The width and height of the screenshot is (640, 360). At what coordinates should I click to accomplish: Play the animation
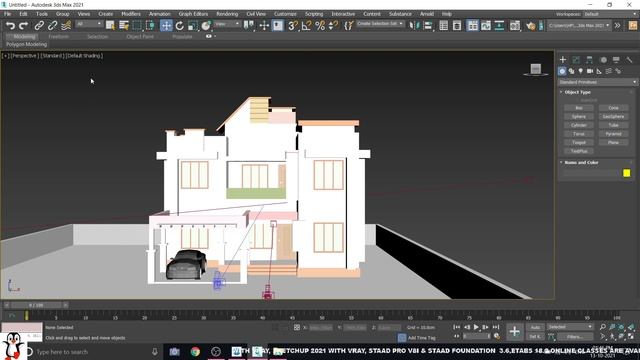tap(476, 327)
